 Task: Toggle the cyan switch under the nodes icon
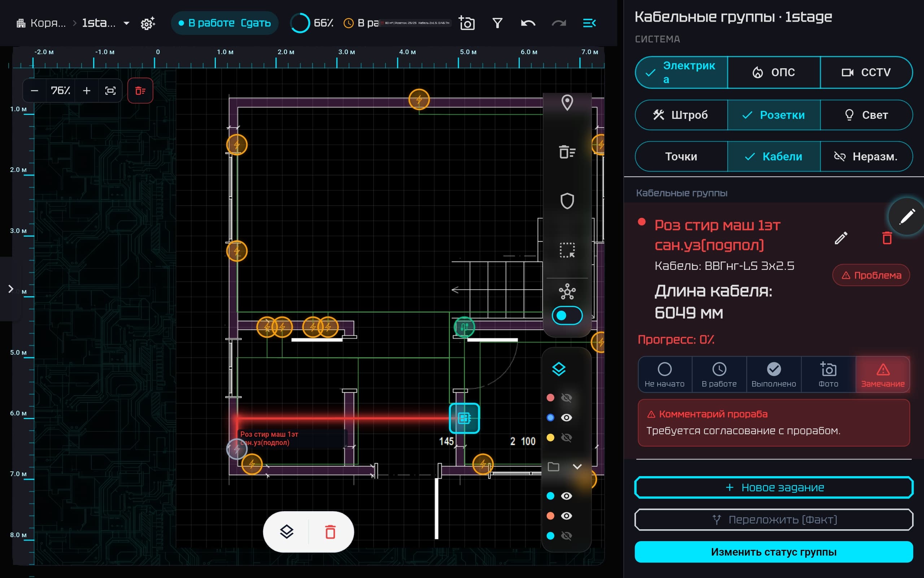567,315
